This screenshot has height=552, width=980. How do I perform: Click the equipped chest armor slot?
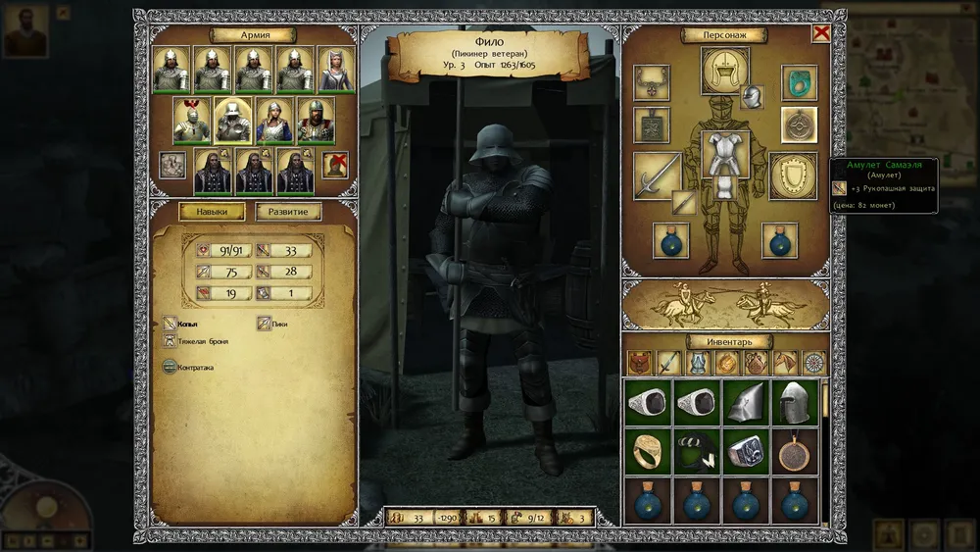724,154
